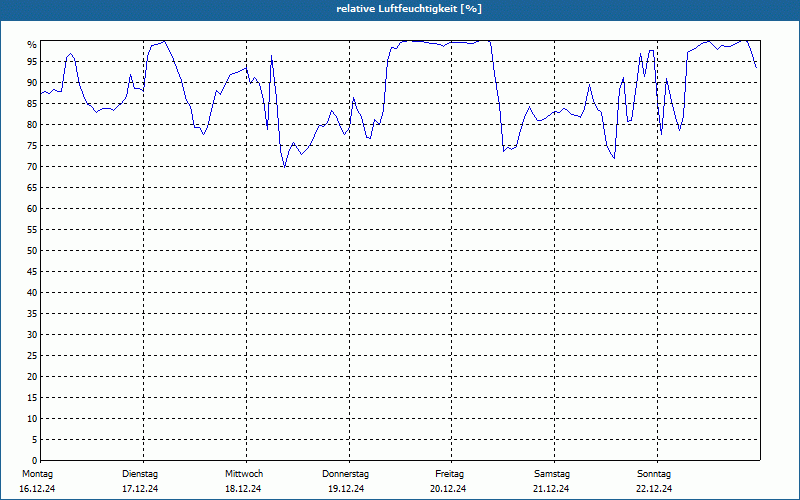The image size is (800, 500).
Task: Click the y-axis value '65'
Action: point(32,188)
